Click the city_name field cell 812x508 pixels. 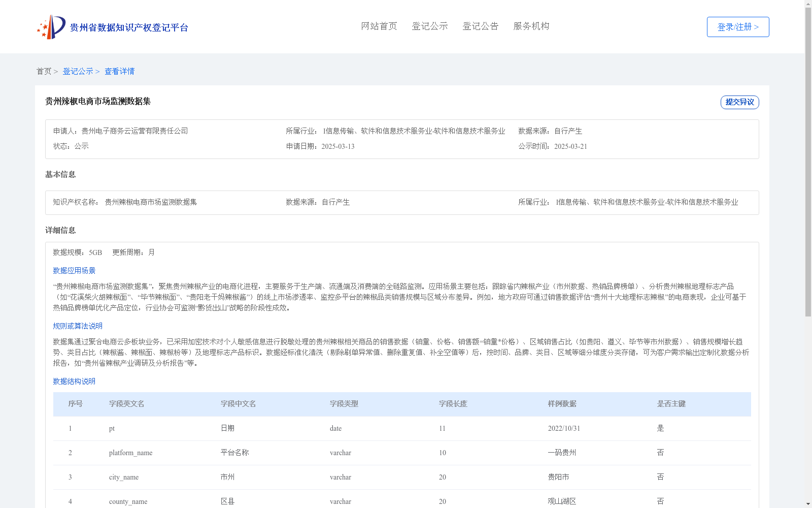[124, 477]
